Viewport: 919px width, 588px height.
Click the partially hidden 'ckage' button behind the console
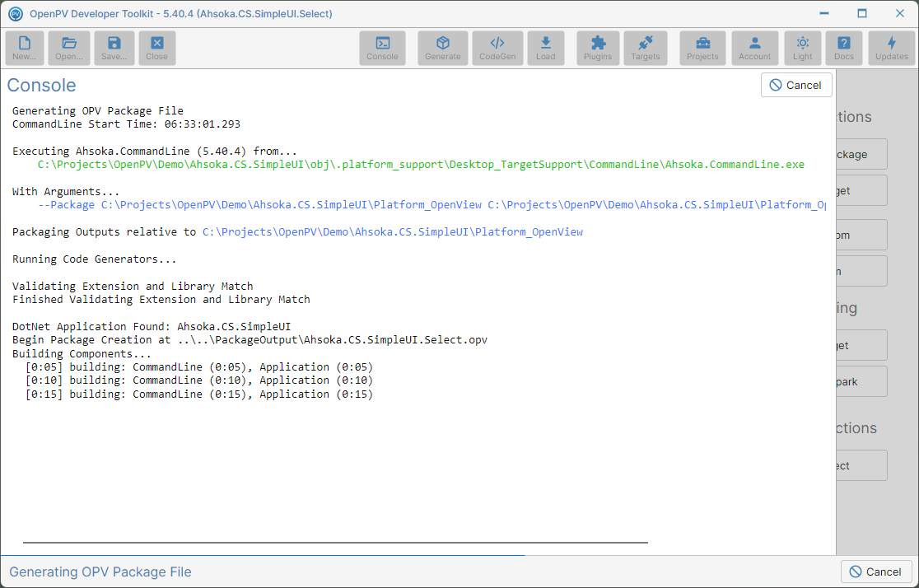(861, 154)
